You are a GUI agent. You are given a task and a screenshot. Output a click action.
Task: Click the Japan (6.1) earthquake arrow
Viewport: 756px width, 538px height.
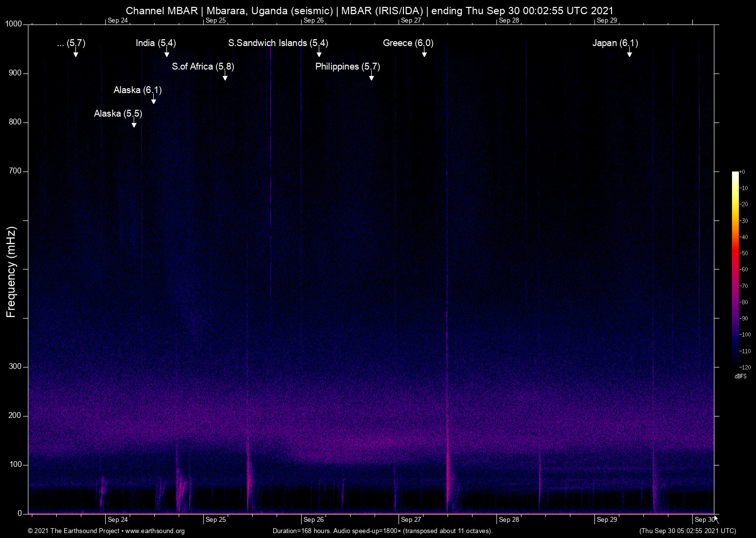[630, 52]
